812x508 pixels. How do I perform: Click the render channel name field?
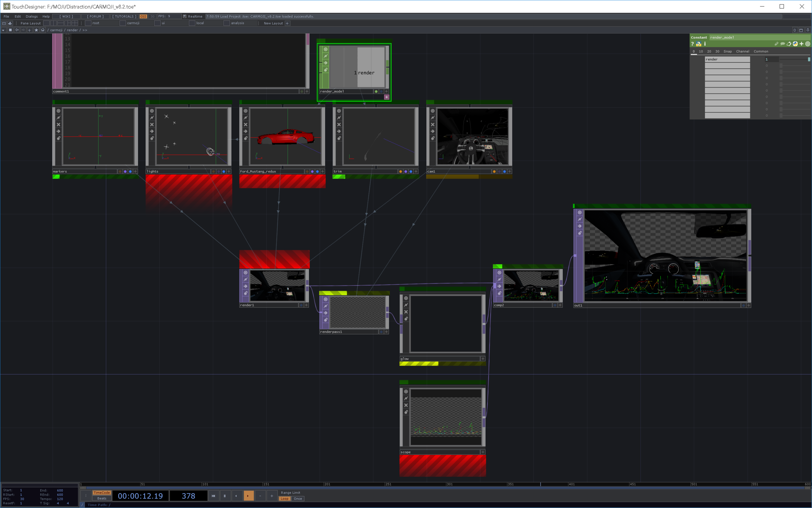tap(727, 59)
